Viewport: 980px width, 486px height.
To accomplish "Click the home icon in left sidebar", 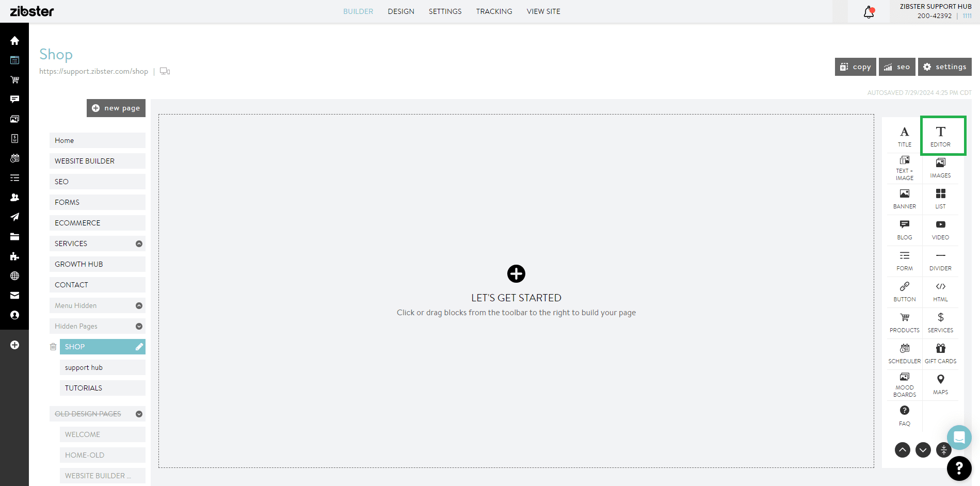I will pyautogui.click(x=14, y=40).
